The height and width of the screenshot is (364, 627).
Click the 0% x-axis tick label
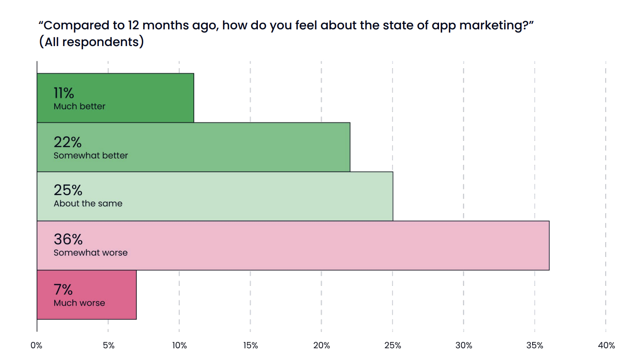[x=37, y=346]
